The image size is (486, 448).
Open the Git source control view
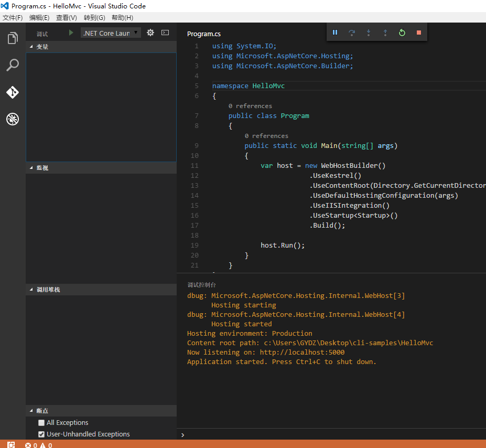point(13,92)
